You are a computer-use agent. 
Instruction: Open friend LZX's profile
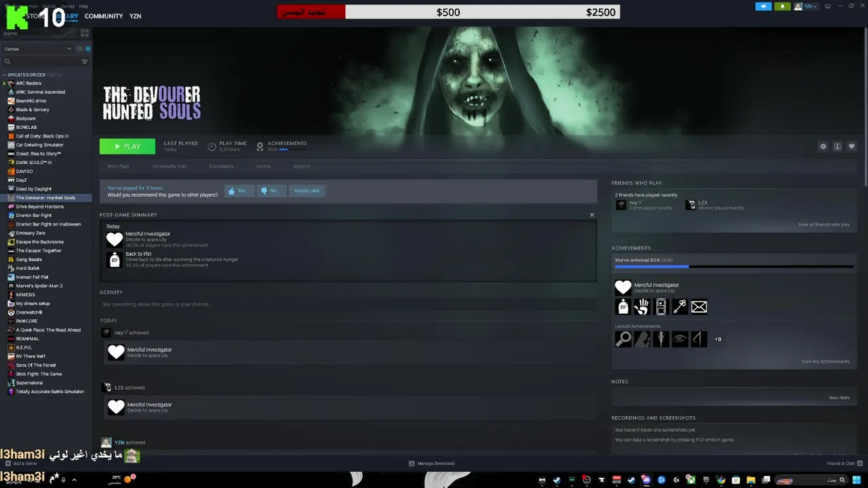coord(703,203)
